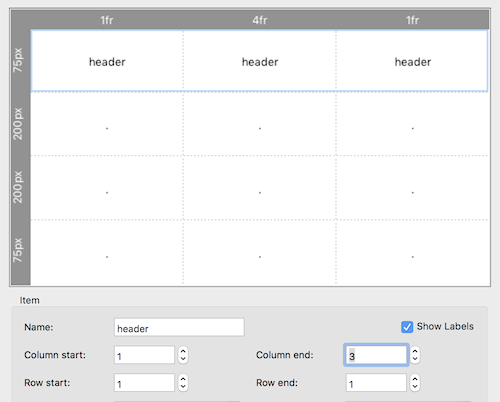Select the 4fr column header label
Screen dimensions: 500x402
click(260, 20)
